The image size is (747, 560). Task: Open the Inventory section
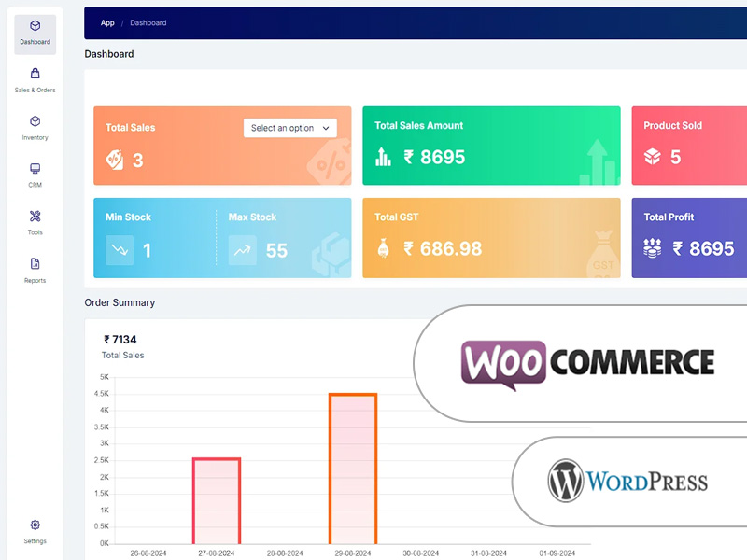[x=35, y=125]
